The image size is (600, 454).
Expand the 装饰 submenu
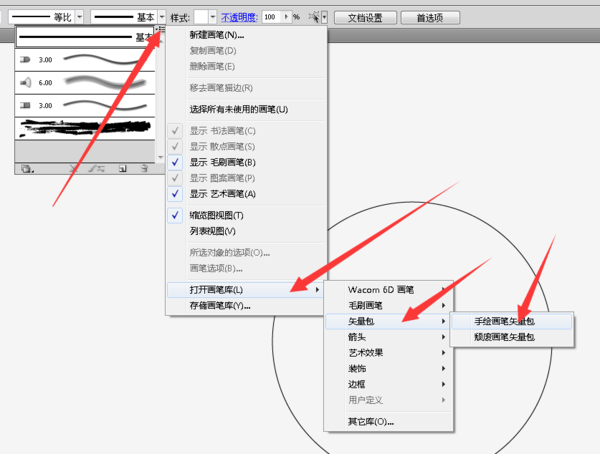pyautogui.click(x=389, y=368)
